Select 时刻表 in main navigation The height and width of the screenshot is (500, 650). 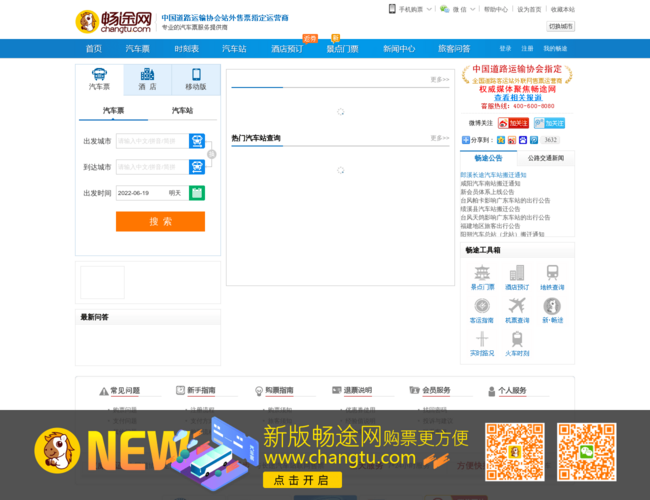tap(186, 48)
